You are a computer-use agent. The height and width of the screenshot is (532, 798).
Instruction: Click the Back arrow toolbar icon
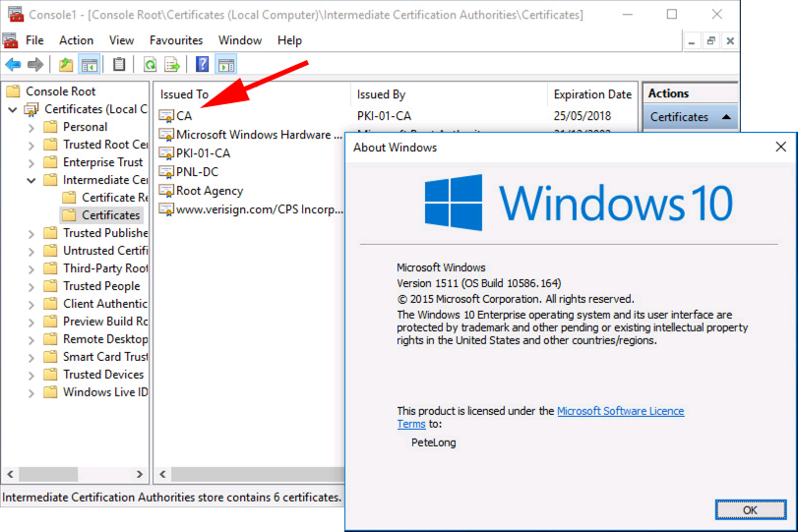coord(13,65)
